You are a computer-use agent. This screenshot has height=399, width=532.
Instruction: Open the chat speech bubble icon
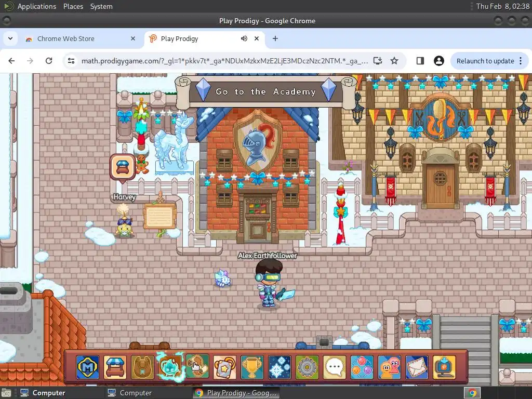(x=335, y=367)
